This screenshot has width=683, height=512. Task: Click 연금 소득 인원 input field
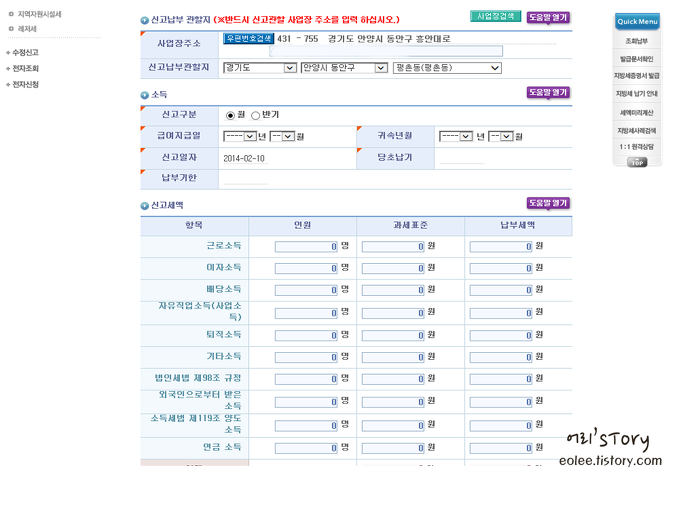point(306,448)
